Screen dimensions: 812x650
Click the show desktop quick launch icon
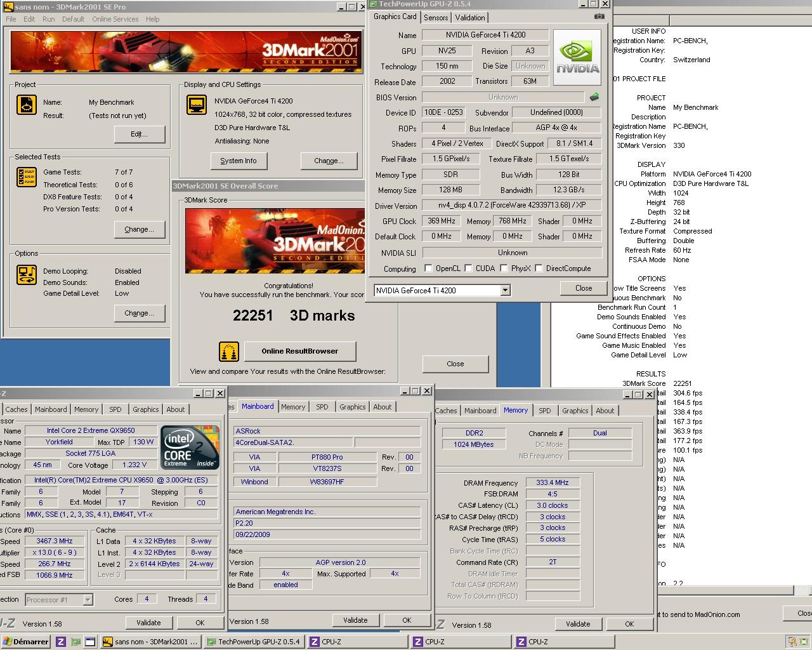tap(89, 642)
